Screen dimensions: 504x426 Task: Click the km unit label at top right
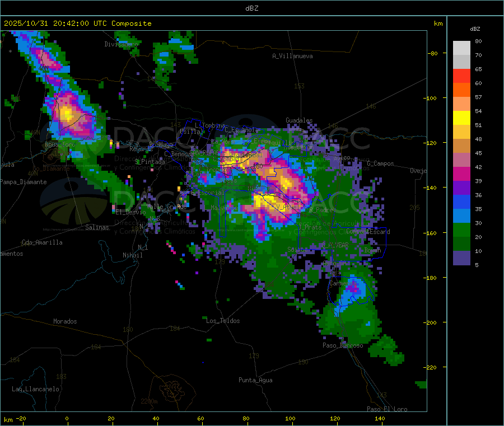tap(438, 24)
